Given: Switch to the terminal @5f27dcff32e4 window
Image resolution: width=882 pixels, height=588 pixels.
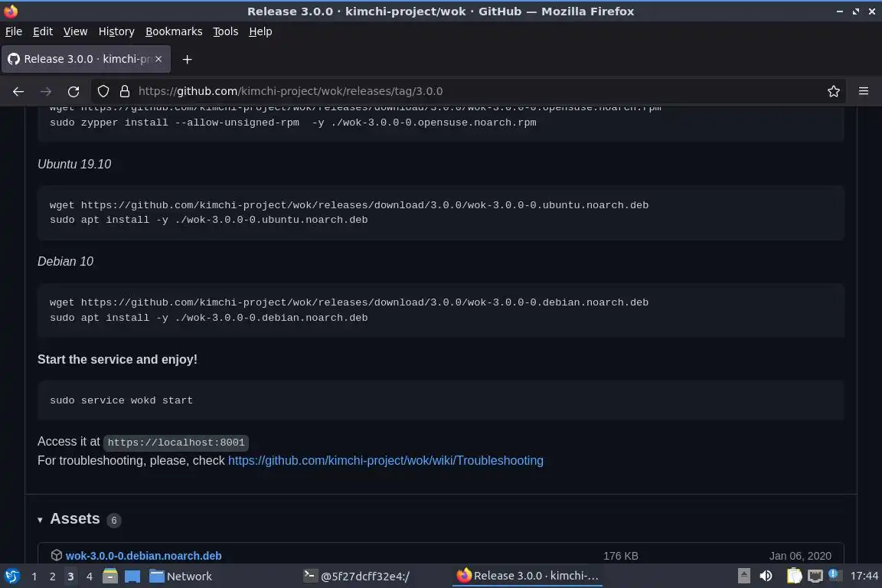Looking at the screenshot, I should click(358, 577).
